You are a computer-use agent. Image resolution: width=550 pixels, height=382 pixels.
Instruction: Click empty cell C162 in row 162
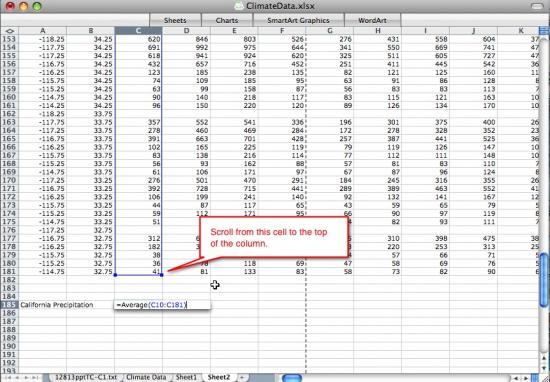(138, 114)
